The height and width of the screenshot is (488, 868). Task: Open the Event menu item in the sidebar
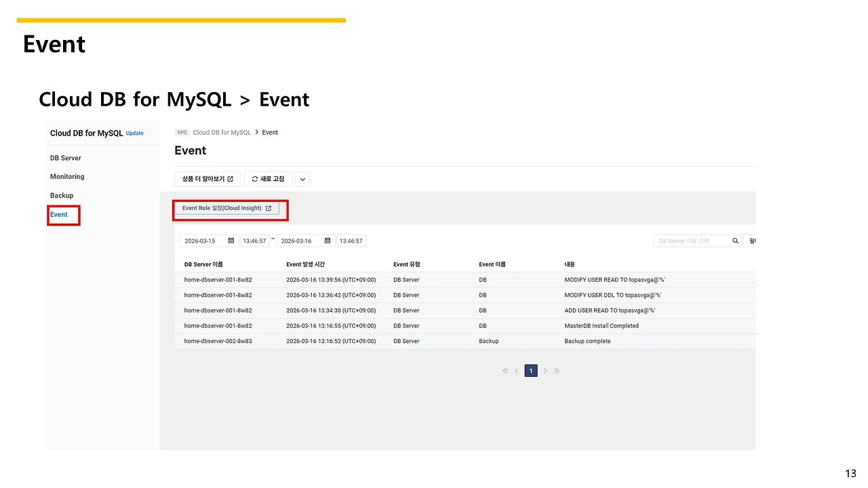click(59, 215)
